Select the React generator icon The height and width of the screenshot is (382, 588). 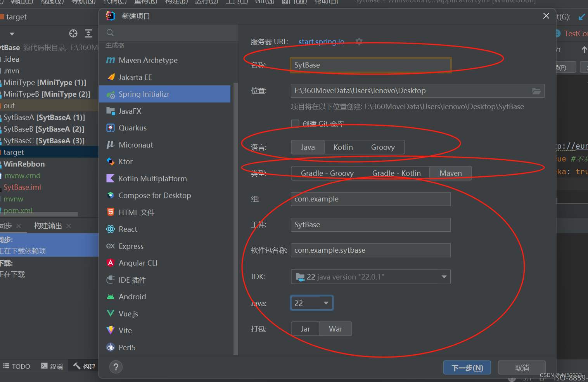pyautogui.click(x=111, y=229)
